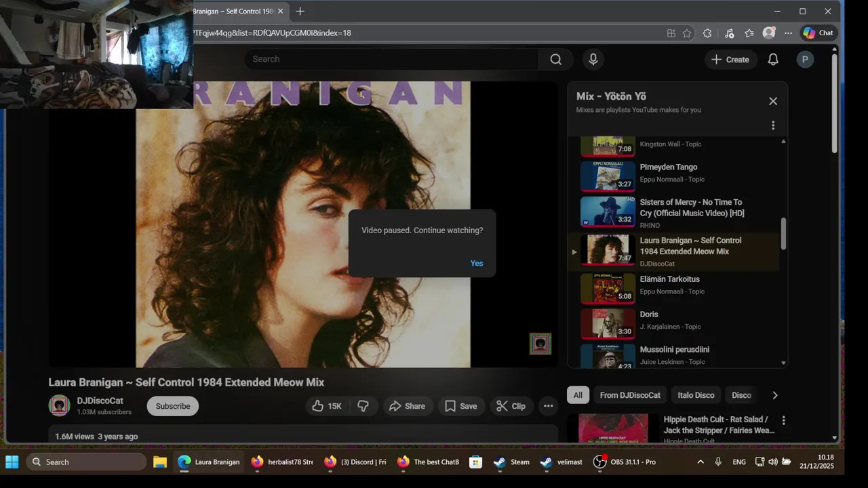The height and width of the screenshot is (488, 868).
Task: Select the All filter chip
Action: click(x=578, y=395)
